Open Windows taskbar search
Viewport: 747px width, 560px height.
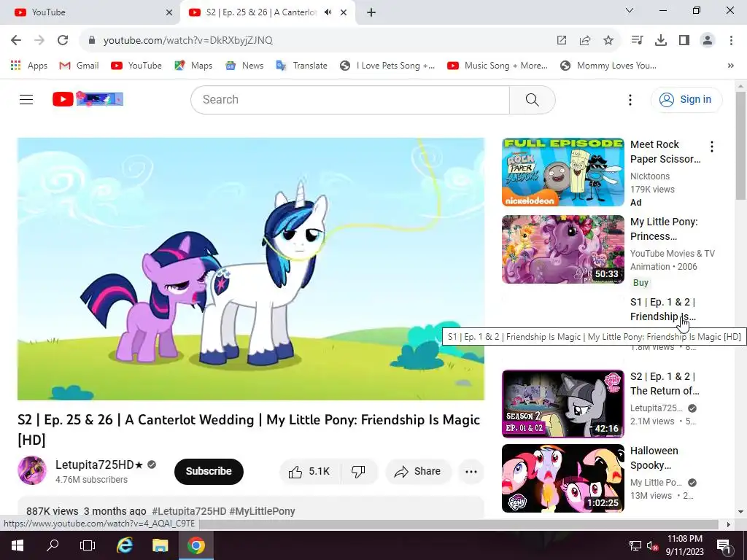click(53, 545)
